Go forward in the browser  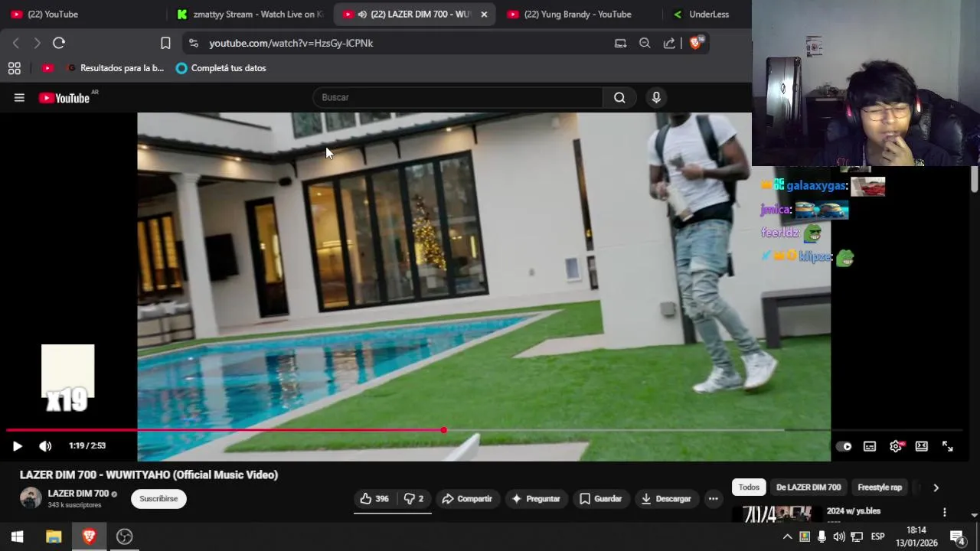click(x=37, y=43)
